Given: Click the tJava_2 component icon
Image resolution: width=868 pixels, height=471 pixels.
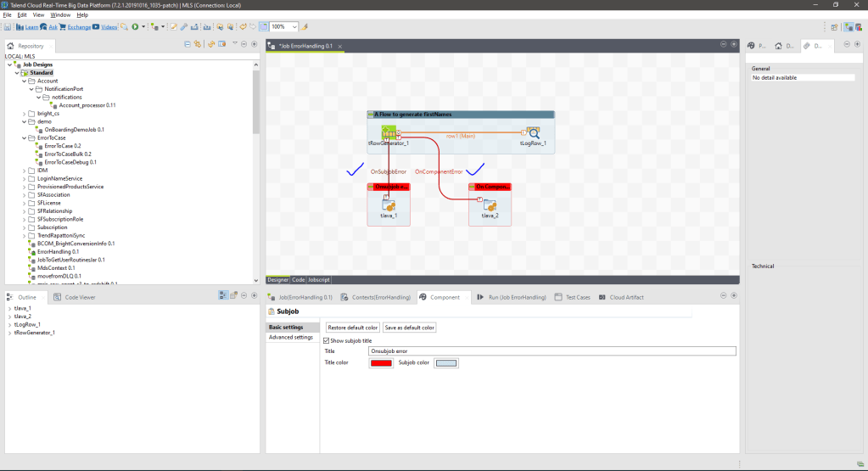Looking at the screenshot, I should (x=490, y=205).
